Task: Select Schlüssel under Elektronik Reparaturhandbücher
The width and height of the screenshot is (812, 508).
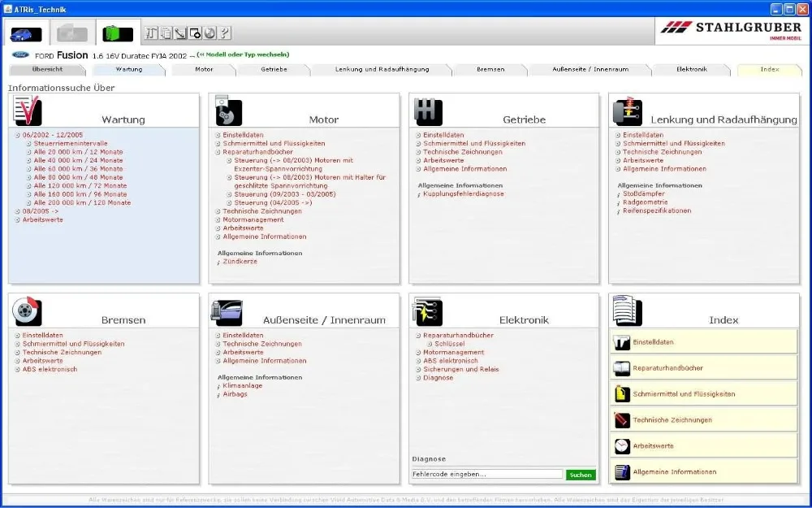Action: 450,344
